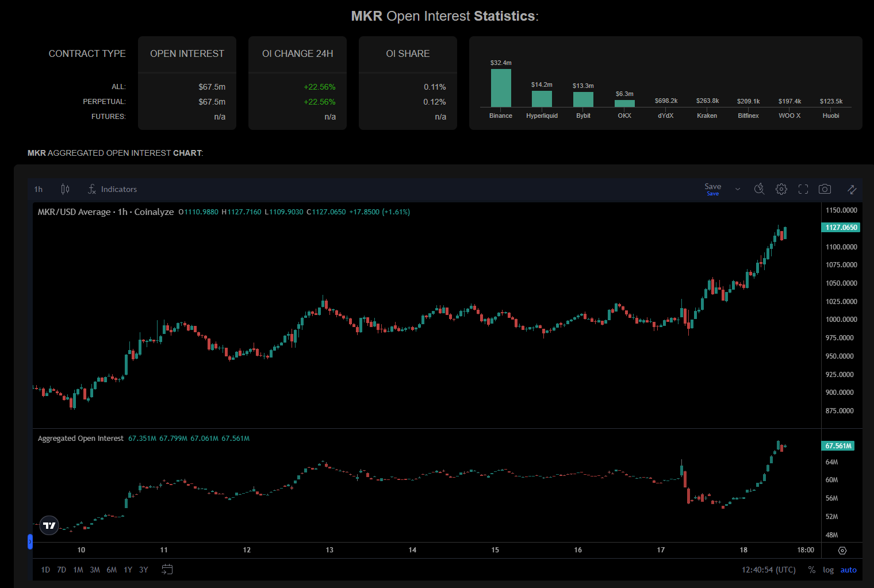Viewport: 874px width, 588px height.
Task: Enter fullscreen mode for the chart
Action: click(x=803, y=189)
